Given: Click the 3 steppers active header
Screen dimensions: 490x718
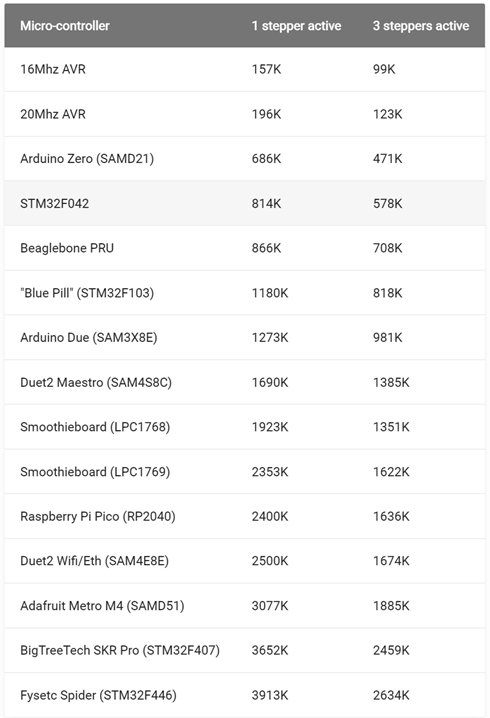Looking at the screenshot, I should pos(421,26).
